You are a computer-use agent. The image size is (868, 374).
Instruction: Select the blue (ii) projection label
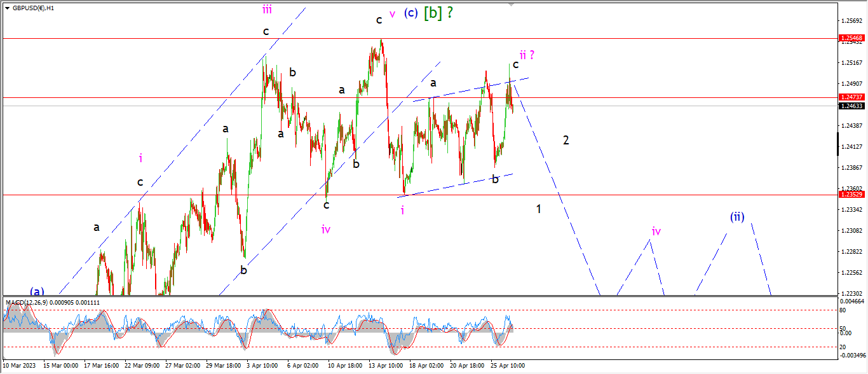click(x=736, y=217)
